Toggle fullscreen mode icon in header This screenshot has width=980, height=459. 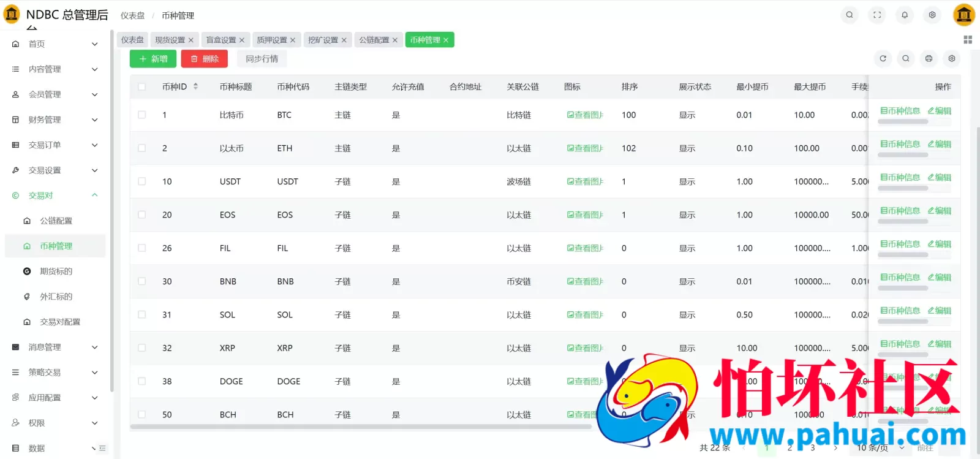point(877,15)
